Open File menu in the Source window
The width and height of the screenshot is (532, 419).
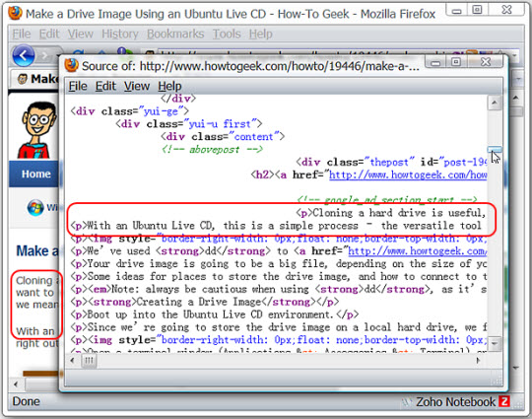[78, 86]
